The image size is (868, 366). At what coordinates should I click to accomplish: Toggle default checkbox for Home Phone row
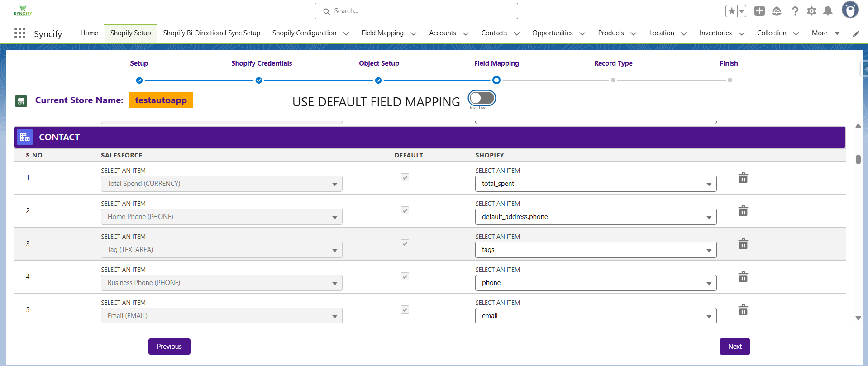[x=405, y=210]
